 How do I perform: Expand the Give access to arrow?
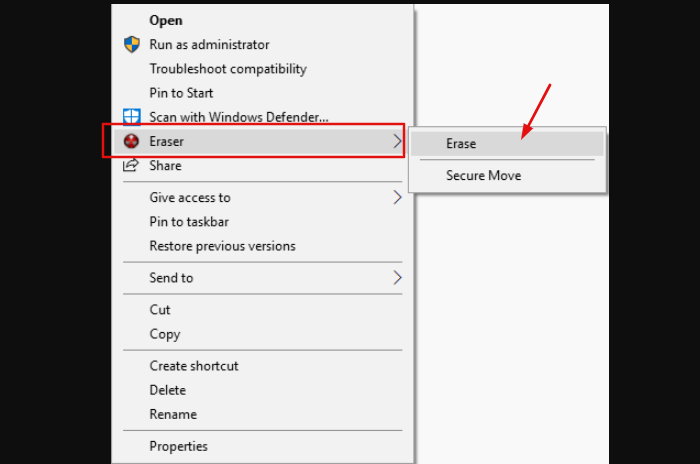tap(397, 198)
